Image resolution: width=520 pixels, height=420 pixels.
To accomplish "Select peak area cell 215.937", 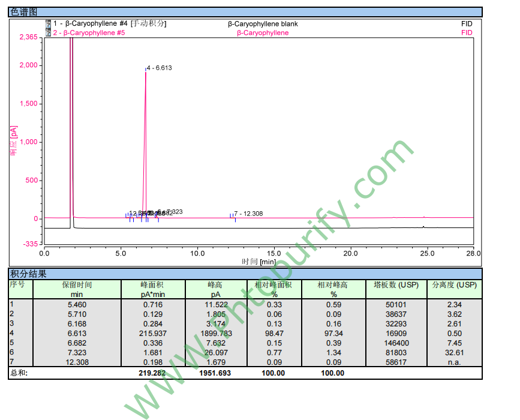I will pyautogui.click(x=152, y=334).
